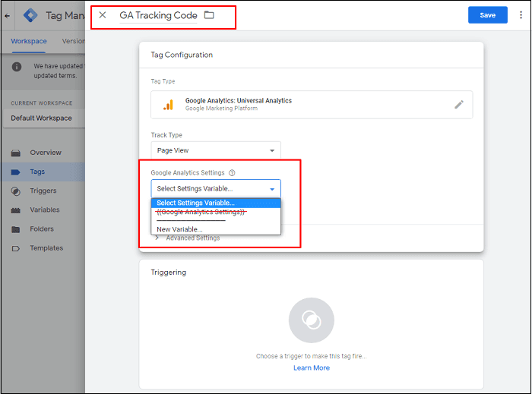
Task: Click the Google Analytics bar chart icon
Action: coord(169,105)
